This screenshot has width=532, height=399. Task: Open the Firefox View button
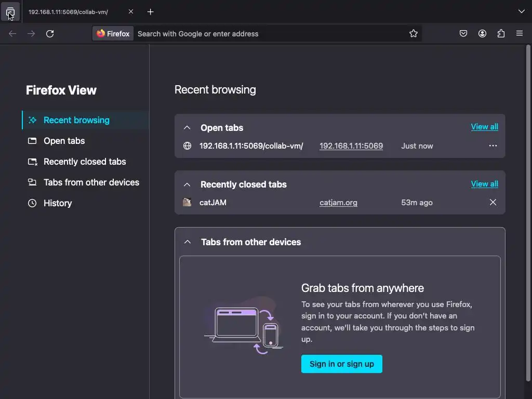(10, 12)
